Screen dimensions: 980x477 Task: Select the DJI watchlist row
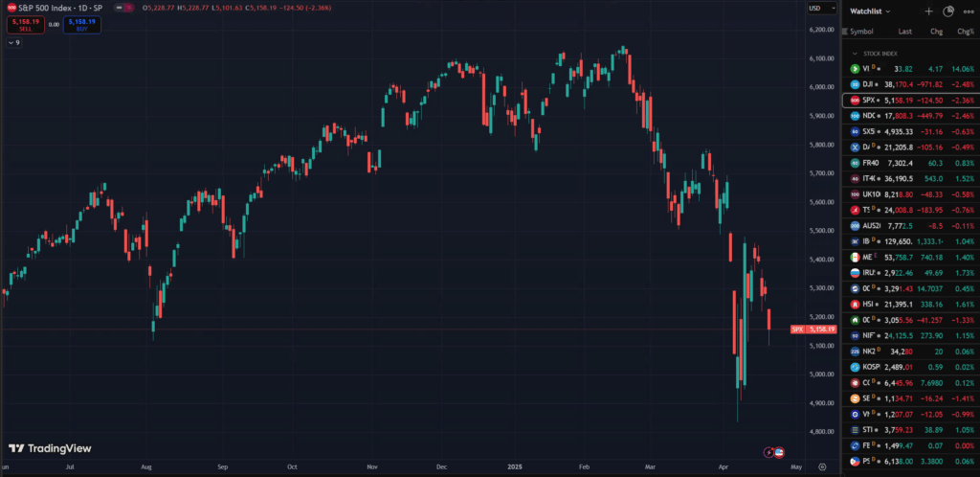(x=911, y=84)
